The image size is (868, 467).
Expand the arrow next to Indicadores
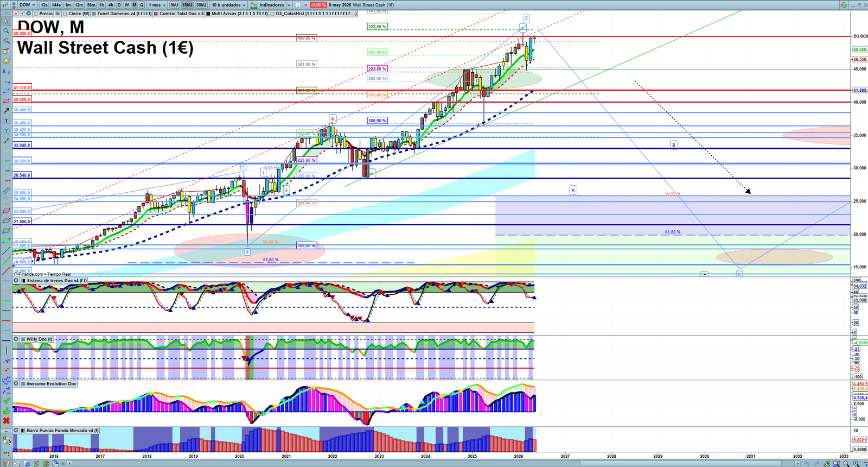coord(289,5)
